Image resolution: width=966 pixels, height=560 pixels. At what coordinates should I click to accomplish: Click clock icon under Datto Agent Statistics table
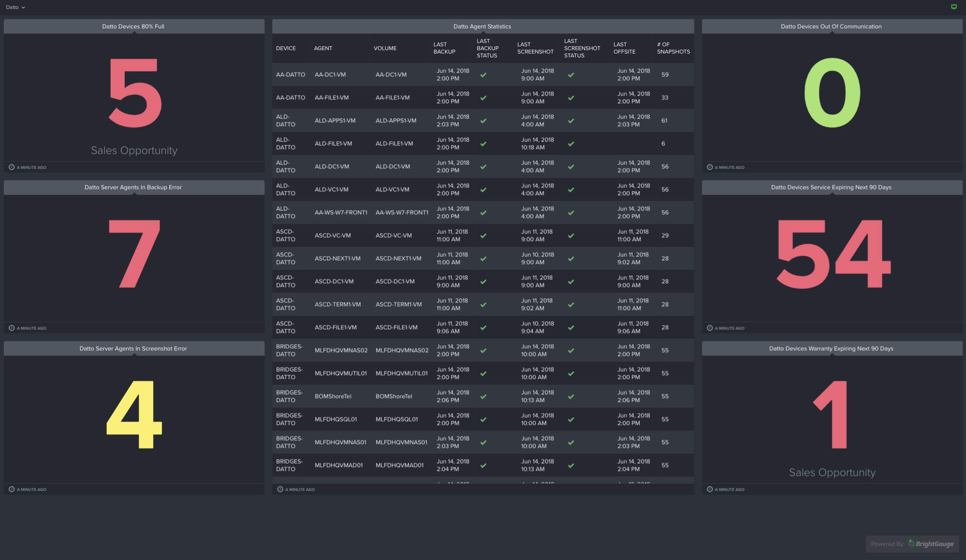(x=280, y=489)
